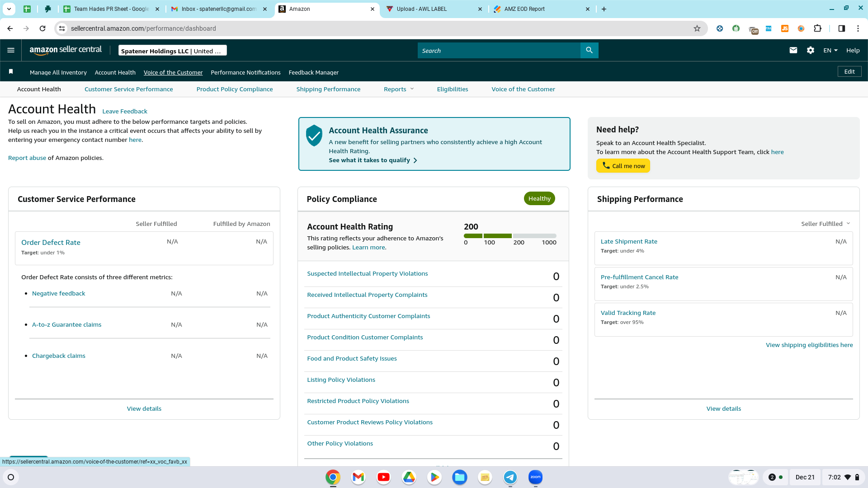Viewport: 868px width, 488px height.
Task: Open Gmail from the shelf
Action: pyautogui.click(x=358, y=477)
